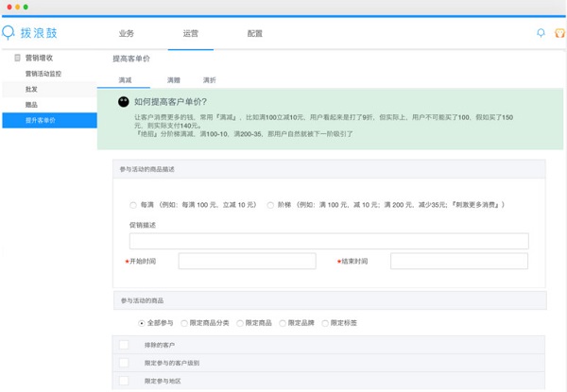Click the 拨浪鼓 logo icon

click(9, 33)
